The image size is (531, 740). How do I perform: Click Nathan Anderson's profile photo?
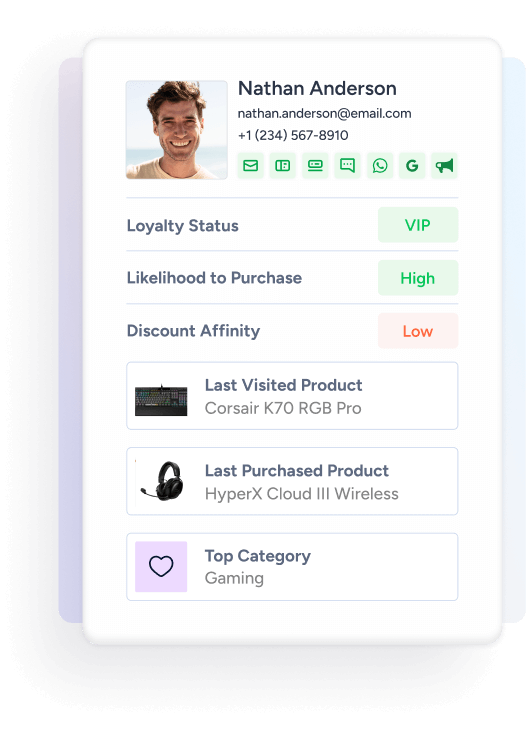pos(177,130)
